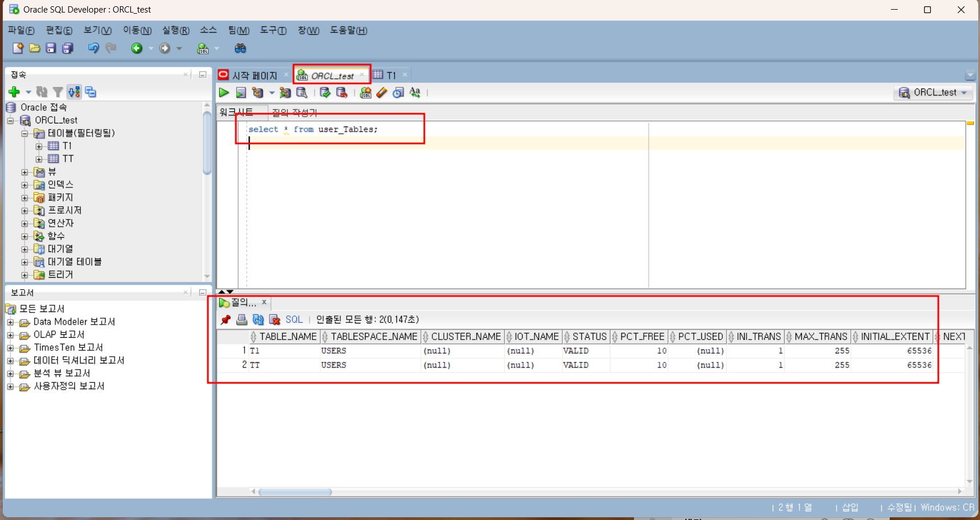Roll back changes with Rollback icon

click(x=342, y=93)
